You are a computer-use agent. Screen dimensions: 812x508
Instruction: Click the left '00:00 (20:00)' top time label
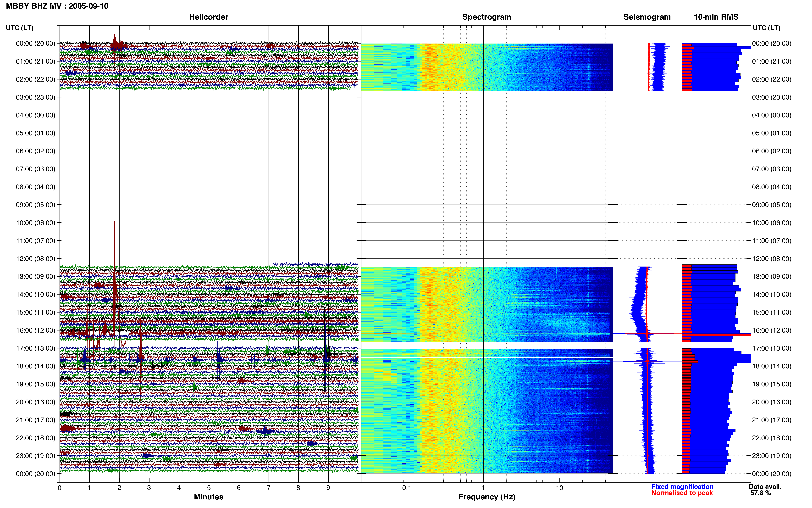[36, 44]
